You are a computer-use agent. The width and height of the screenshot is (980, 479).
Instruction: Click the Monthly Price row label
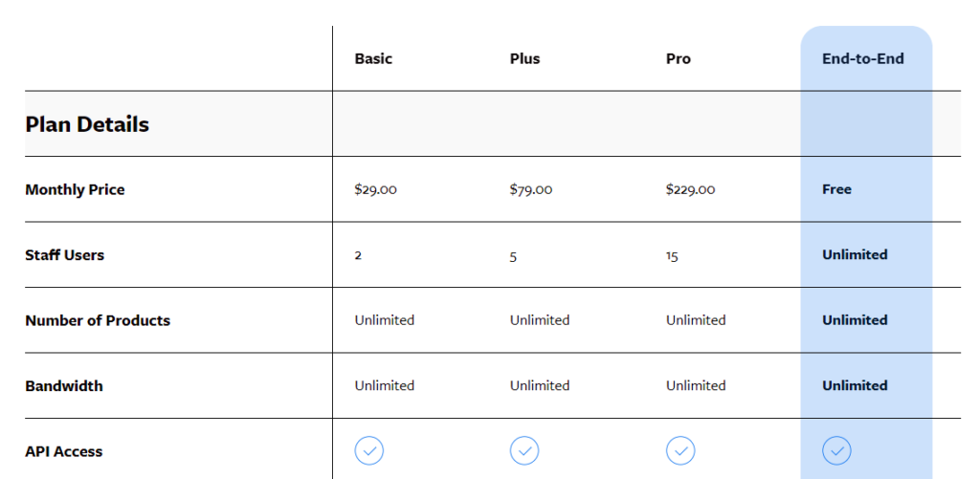tap(75, 190)
